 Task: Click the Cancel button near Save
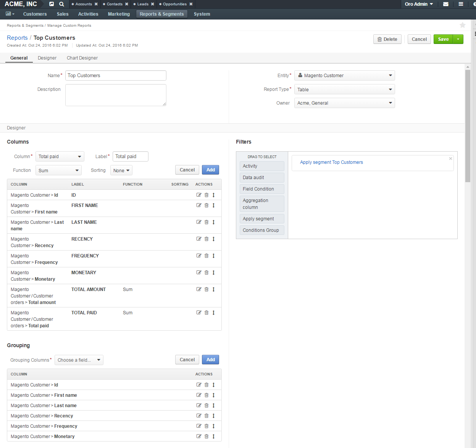[x=419, y=39]
